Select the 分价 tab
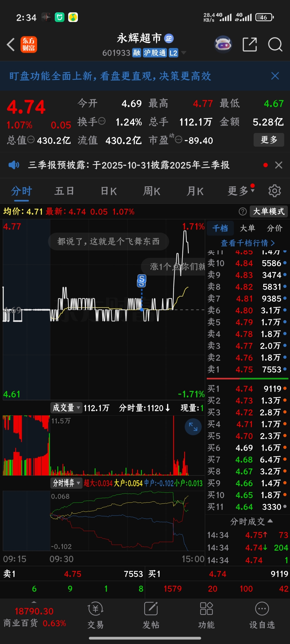 point(275,228)
